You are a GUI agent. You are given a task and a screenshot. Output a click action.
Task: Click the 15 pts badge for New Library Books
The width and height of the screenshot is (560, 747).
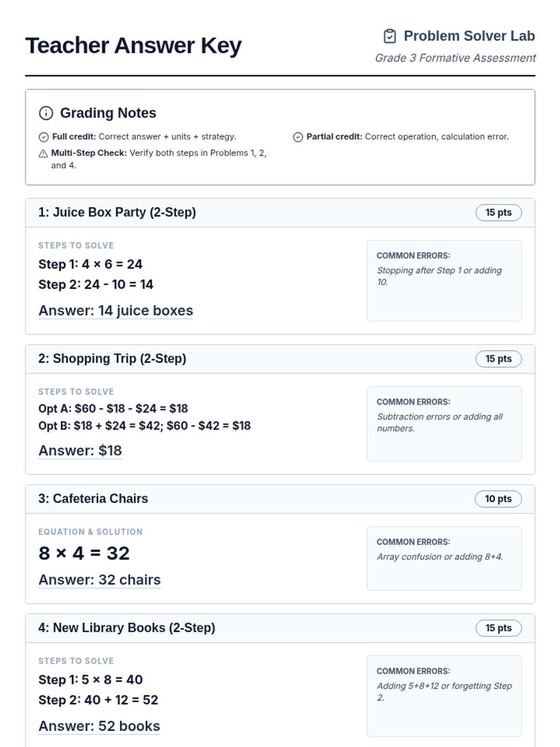[x=498, y=628]
